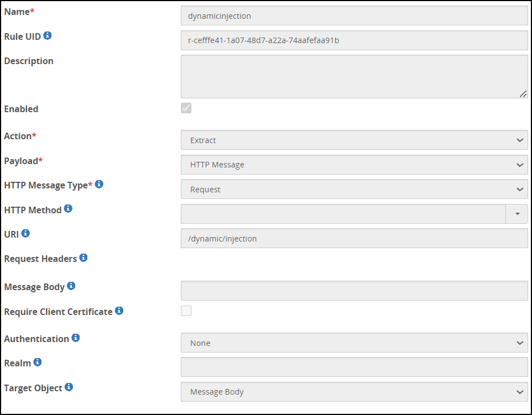Click the info icon next to Rule UID
The image size is (532, 415).
pos(48,36)
